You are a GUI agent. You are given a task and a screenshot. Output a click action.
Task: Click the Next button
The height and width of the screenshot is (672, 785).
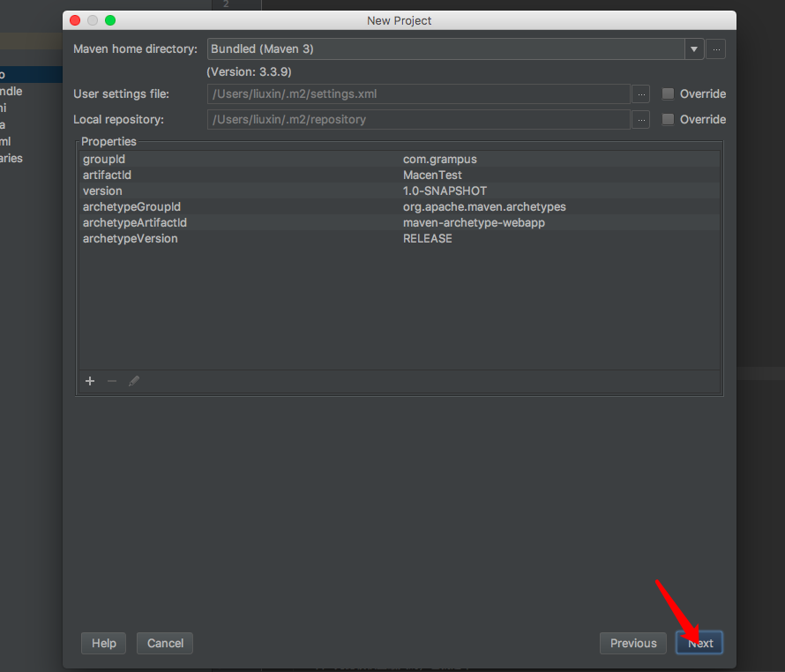coord(699,643)
